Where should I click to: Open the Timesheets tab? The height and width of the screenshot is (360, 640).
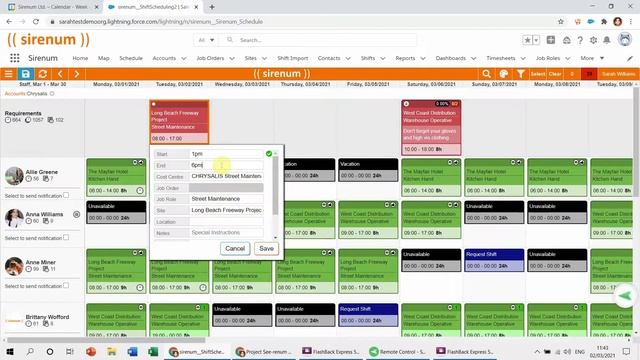pyautogui.click(x=501, y=58)
